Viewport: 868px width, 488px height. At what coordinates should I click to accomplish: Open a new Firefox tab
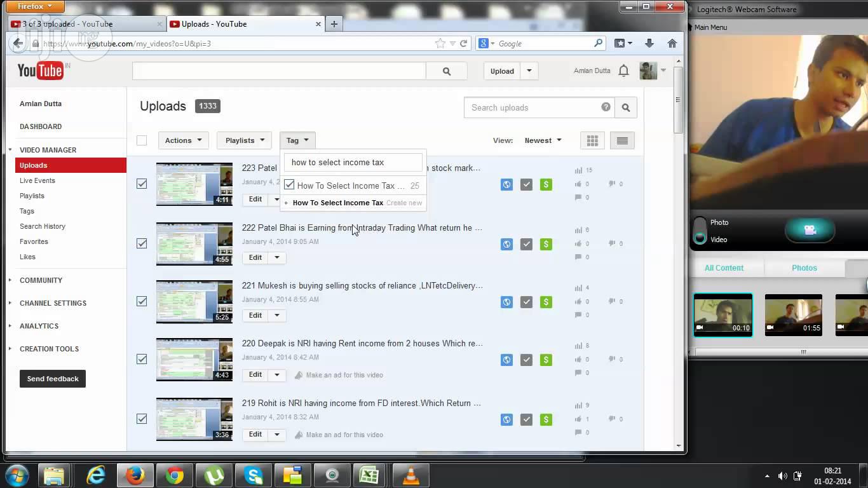(x=334, y=24)
